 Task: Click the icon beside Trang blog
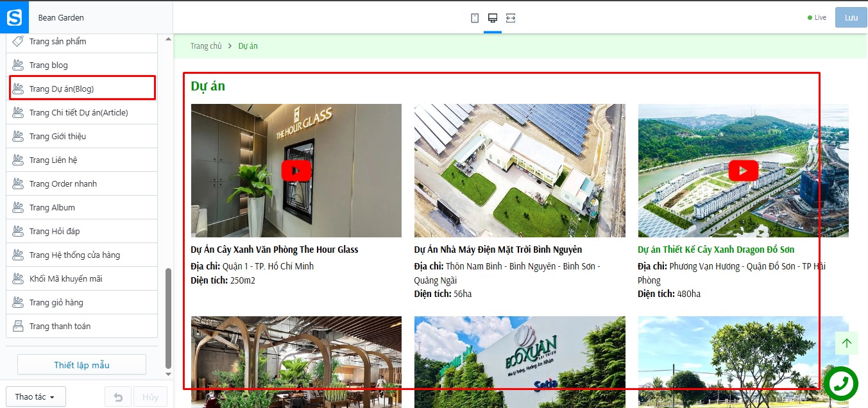point(19,65)
